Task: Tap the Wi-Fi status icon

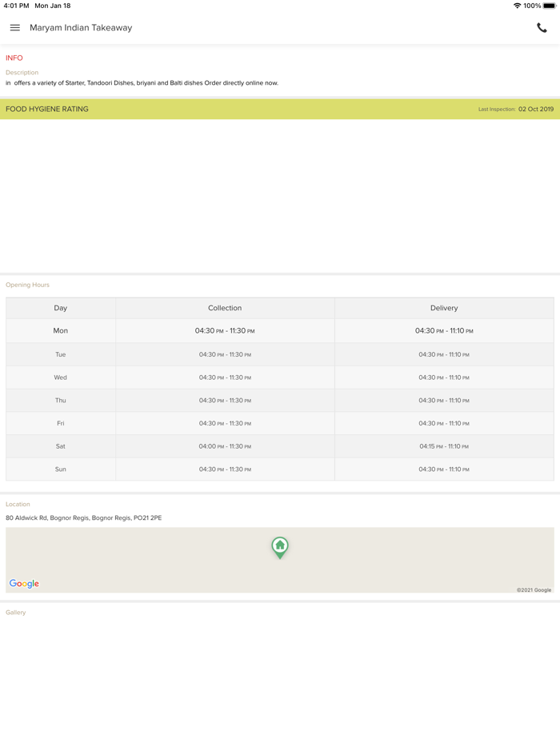Action: point(517,6)
